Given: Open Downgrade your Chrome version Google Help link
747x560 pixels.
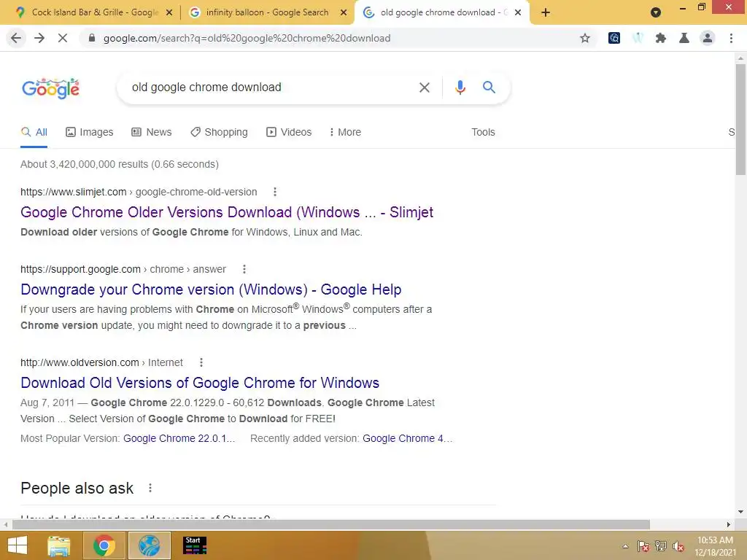Looking at the screenshot, I should tap(211, 289).
